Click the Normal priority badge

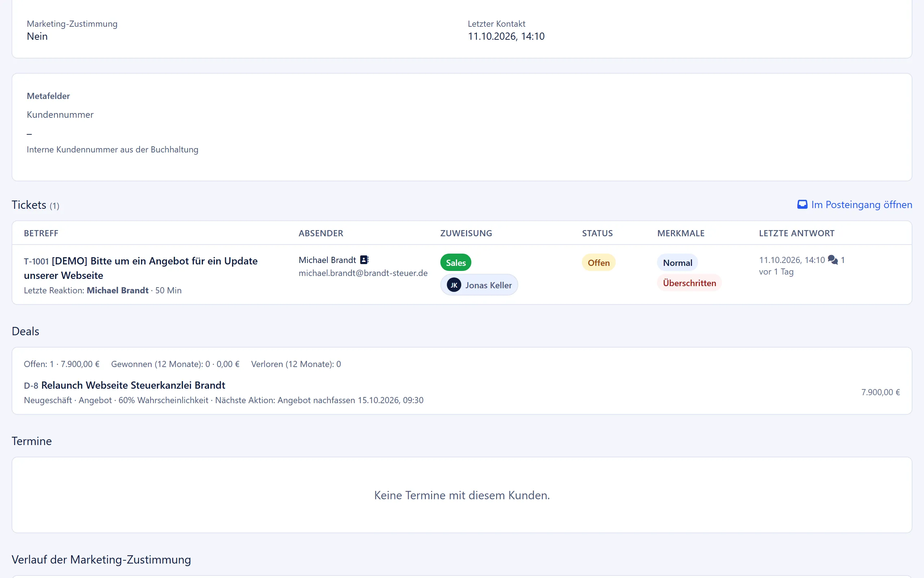point(677,263)
